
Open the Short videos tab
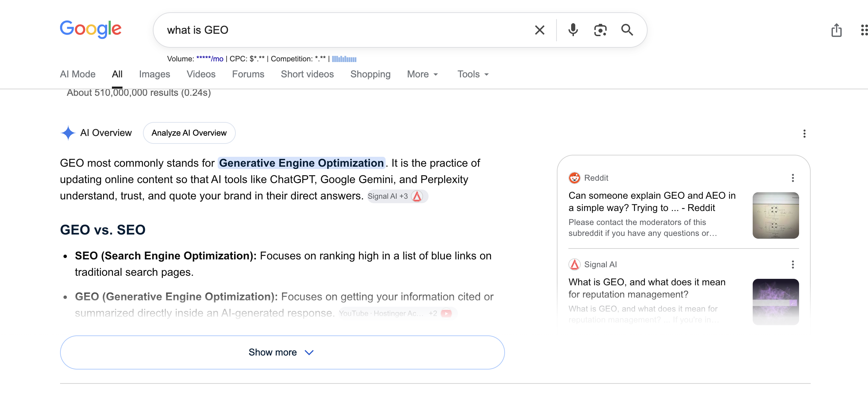307,74
